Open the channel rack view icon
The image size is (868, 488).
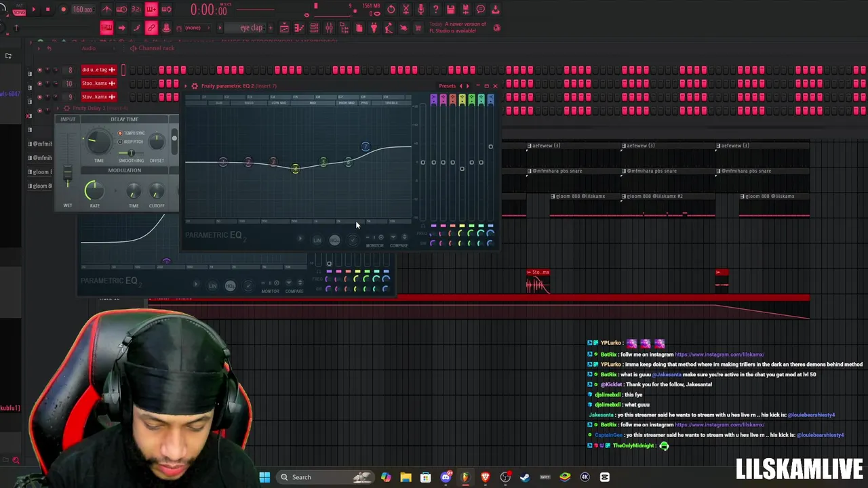click(314, 28)
